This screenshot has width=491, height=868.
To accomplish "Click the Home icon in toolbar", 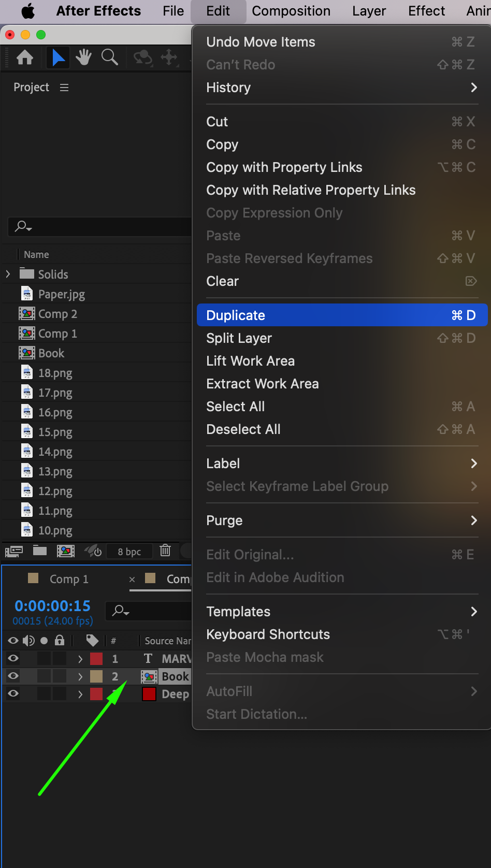I will tap(25, 57).
